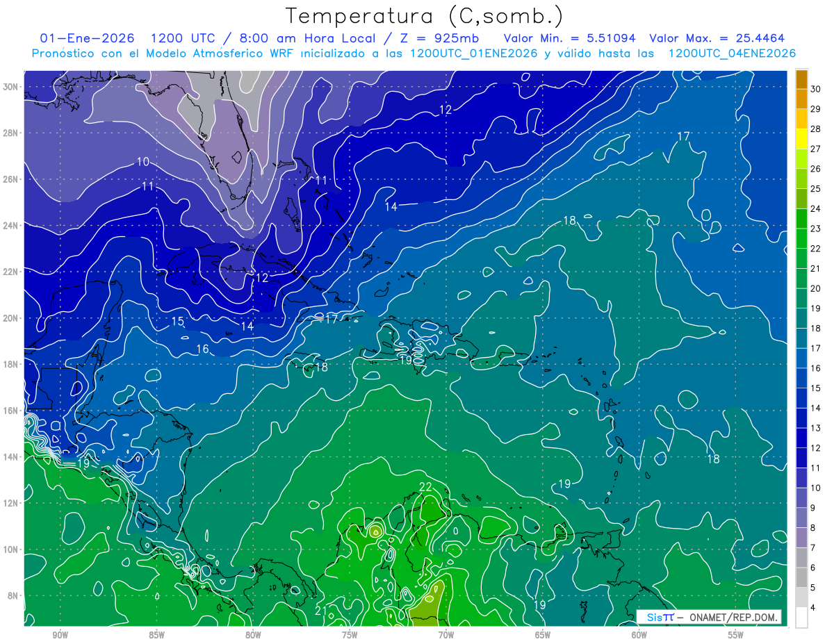Click the '20' value on the color scale
Image resolution: width=834 pixels, height=644 pixels.
click(816, 288)
